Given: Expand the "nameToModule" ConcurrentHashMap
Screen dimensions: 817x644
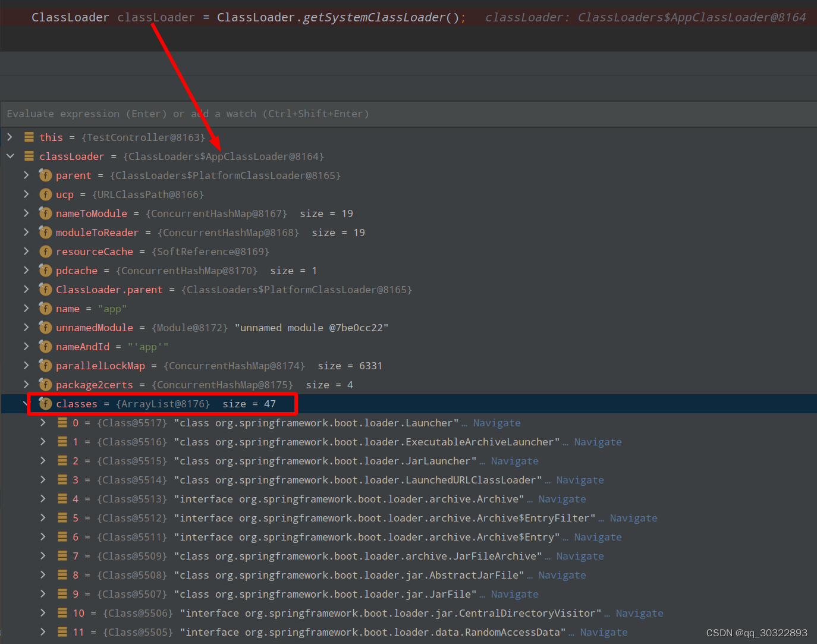Looking at the screenshot, I should tap(26, 213).
